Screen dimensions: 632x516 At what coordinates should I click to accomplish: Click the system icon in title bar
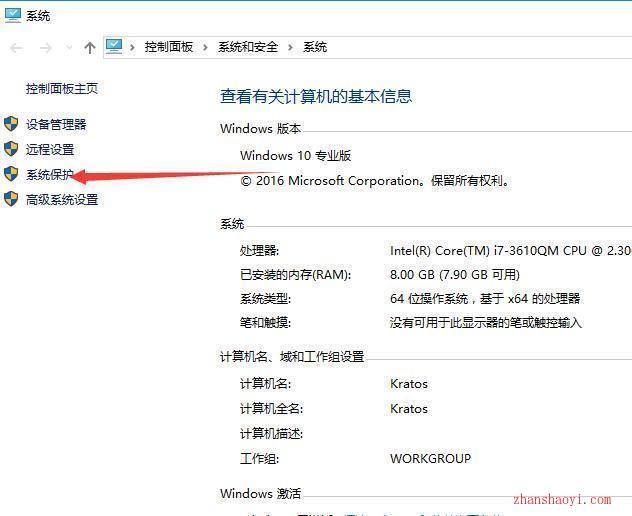pyautogui.click(x=13, y=15)
